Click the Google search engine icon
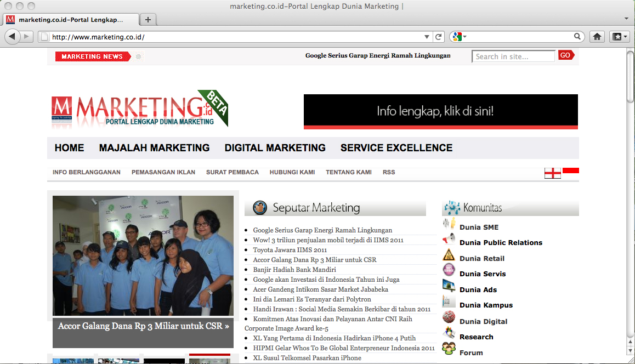The image size is (635, 364). coord(457,37)
